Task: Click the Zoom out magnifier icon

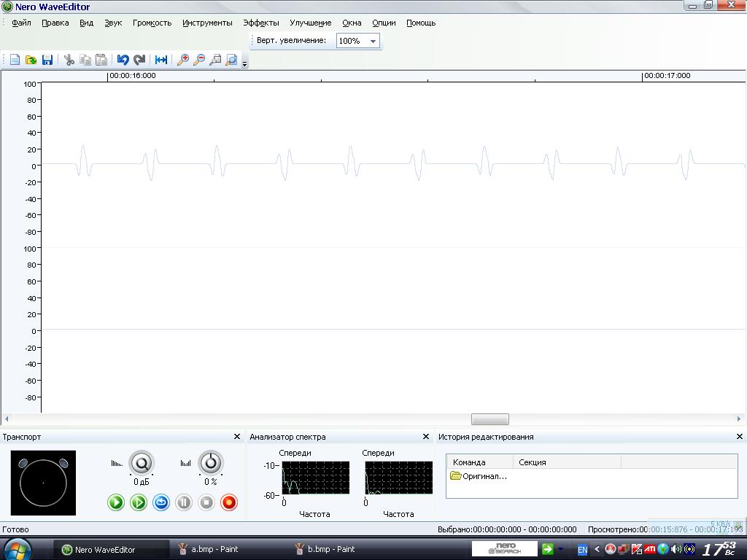Action: tap(199, 60)
